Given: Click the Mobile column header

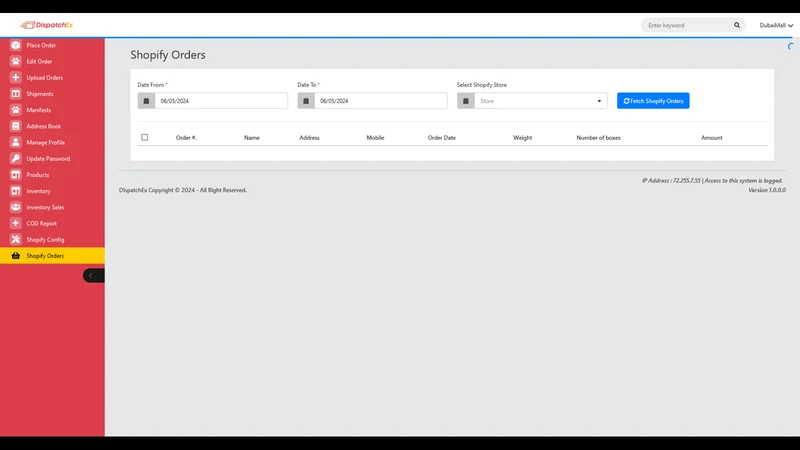Looking at the screenshot, I should pos(376,138).
